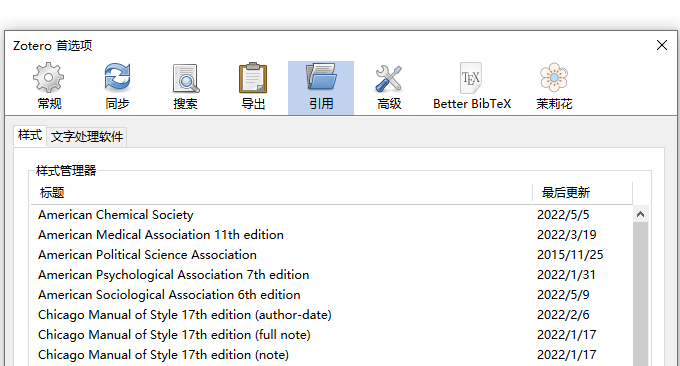
Task: Open the 搜索 search preferences icon
Action: click(x=186, y=78)
